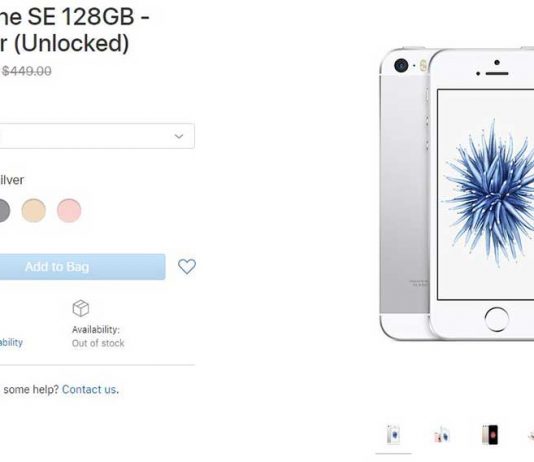Click the availability box icon

pos(81,308)
